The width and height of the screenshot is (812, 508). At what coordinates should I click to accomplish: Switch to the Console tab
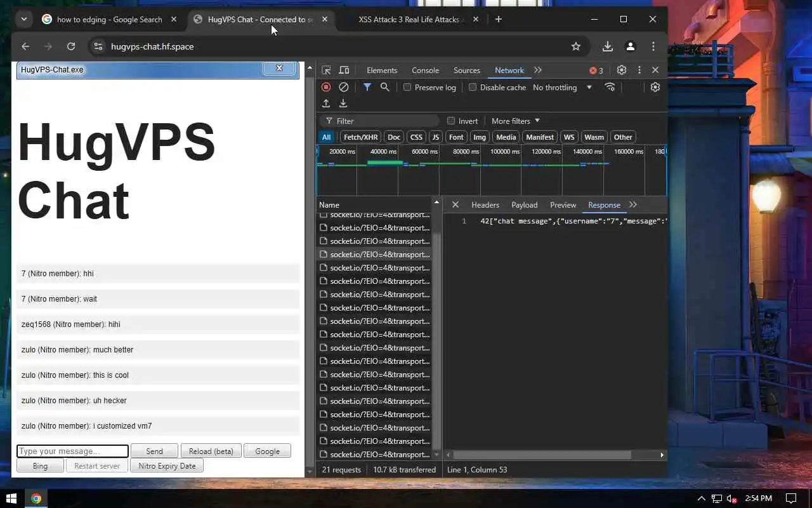pos(425,70)
